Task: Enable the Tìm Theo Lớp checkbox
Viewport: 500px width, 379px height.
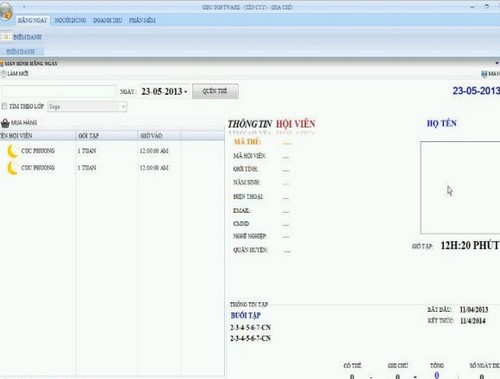Action: coord(4,106)
